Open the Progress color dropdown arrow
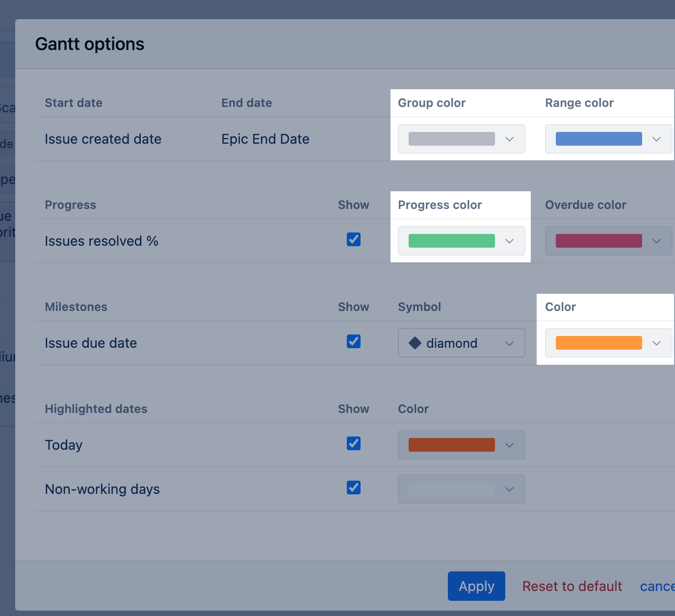This screenshot has width=675, height=616. (509, 241)
